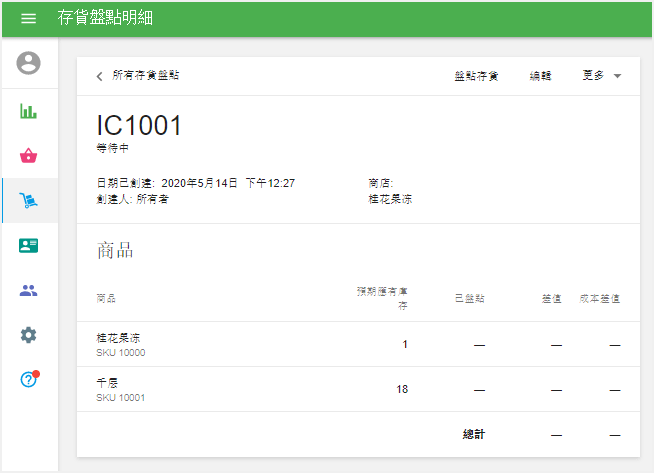Open the employee ID card icon

point(29,245)
